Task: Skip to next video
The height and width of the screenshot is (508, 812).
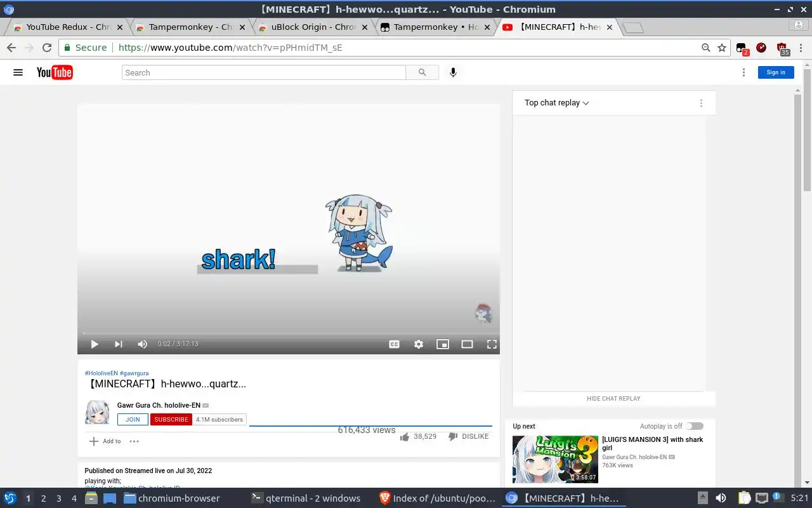Action: (118, 344)
